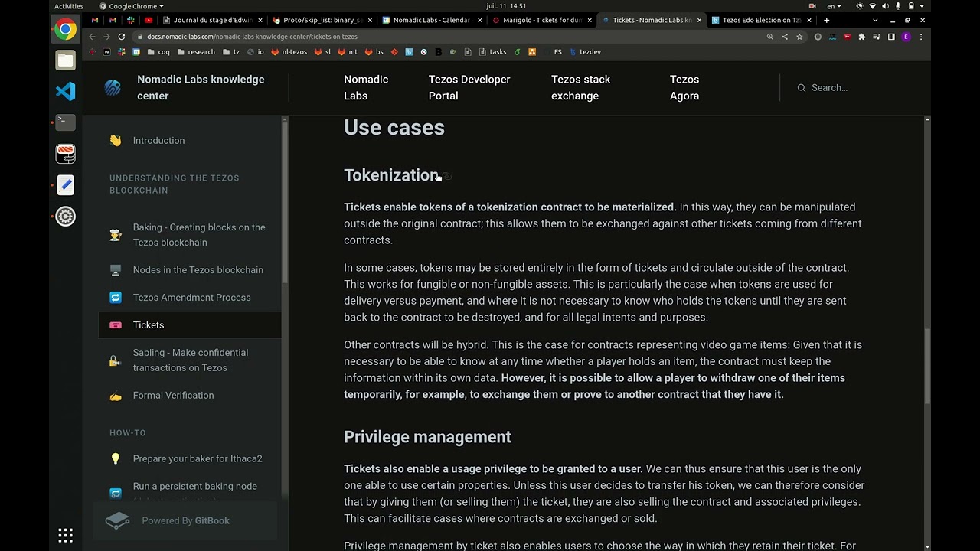The width and height of the screenshot is (980, 551).
Task: Share this page using the share icon
Action: click(785, 37)
